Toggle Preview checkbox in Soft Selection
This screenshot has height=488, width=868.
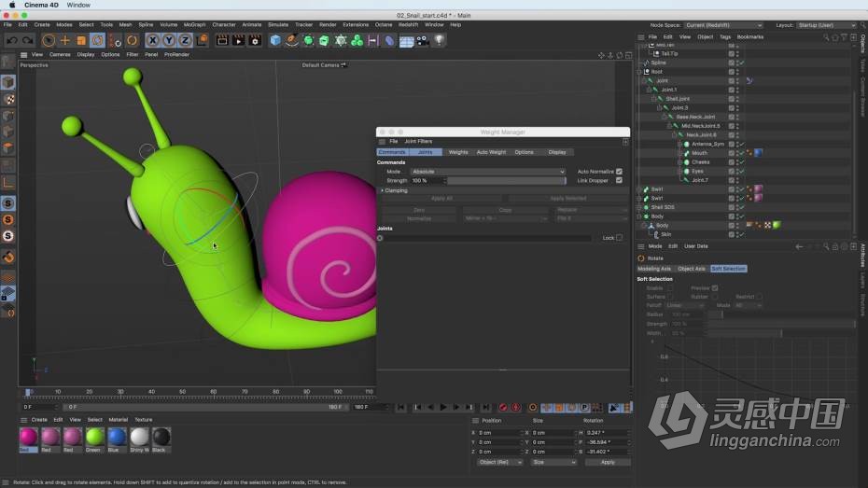[715, 288]
